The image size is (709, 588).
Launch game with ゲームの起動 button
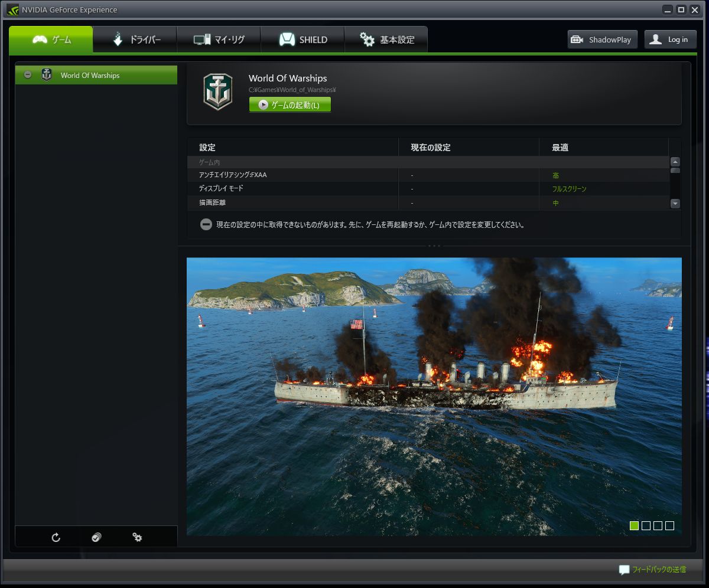(x=290, y=105)
